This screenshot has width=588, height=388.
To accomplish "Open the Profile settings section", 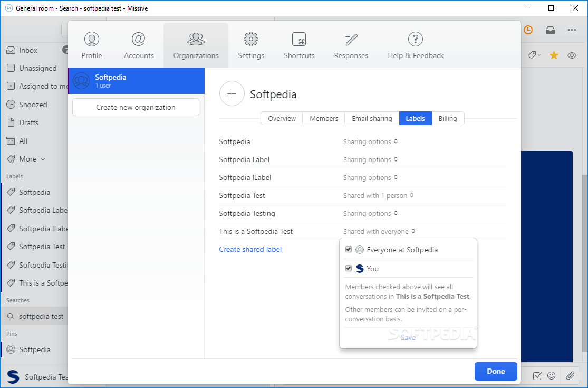I will tap(92, 45).
